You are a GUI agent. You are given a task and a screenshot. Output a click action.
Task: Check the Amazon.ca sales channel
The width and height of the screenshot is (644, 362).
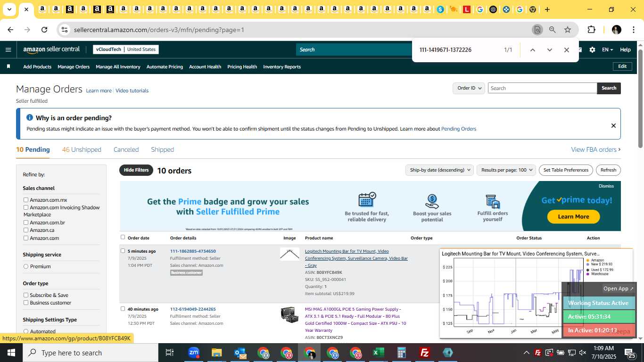tap(26, 230)
